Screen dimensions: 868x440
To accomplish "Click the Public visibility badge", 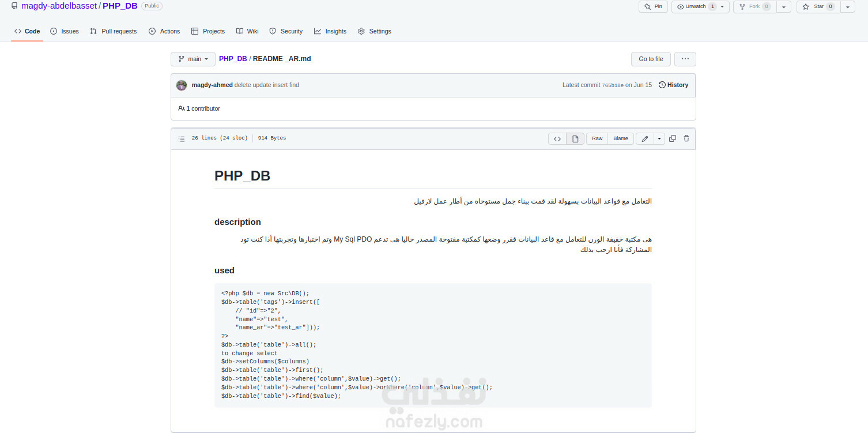I will [152, 6].
